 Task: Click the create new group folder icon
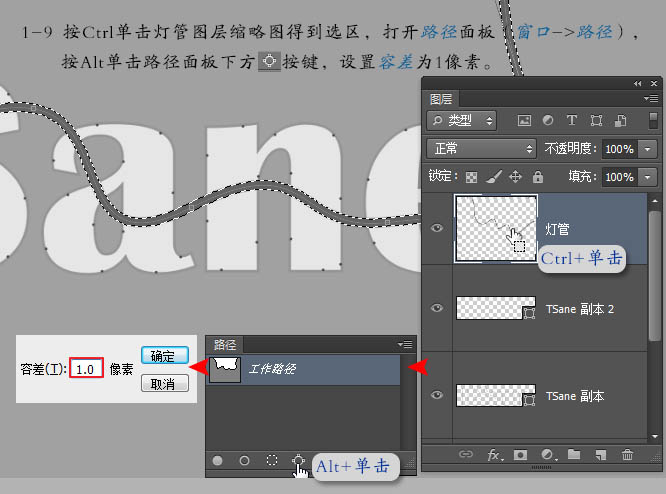pos(574,454)
